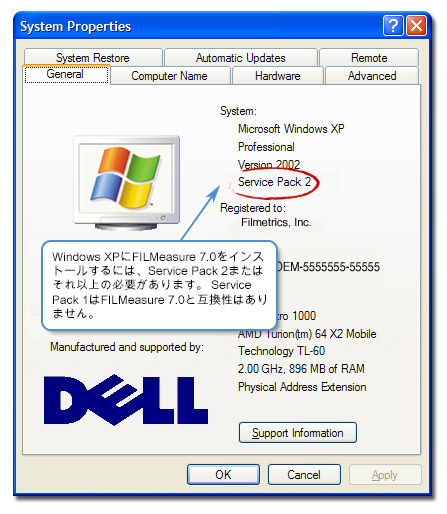Go to the Computer Name tab

pyautogui.click(x=170, y=76)
